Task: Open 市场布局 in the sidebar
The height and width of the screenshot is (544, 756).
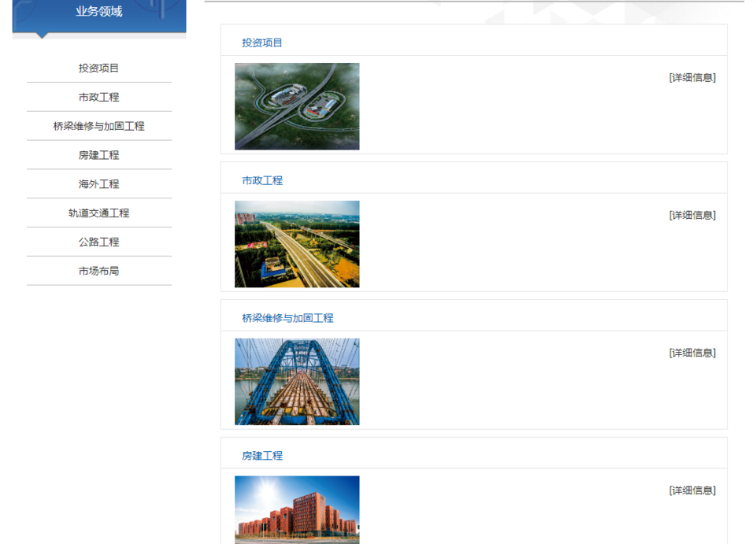Action: (99, 271)
